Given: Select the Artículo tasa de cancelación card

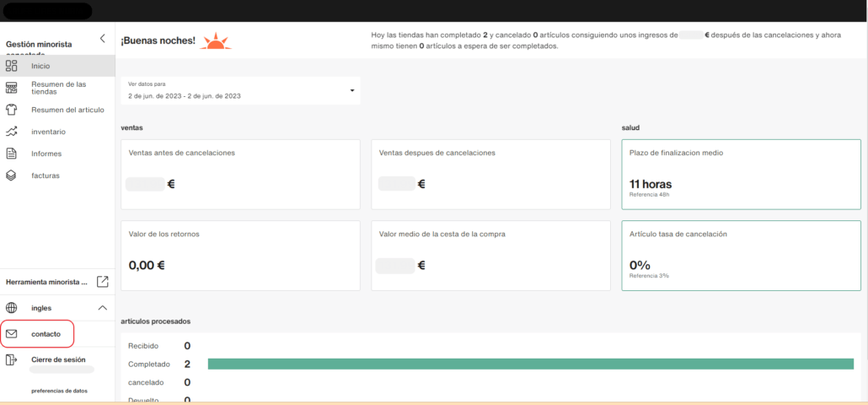Looking at the screenshot, I should point(741,256).
